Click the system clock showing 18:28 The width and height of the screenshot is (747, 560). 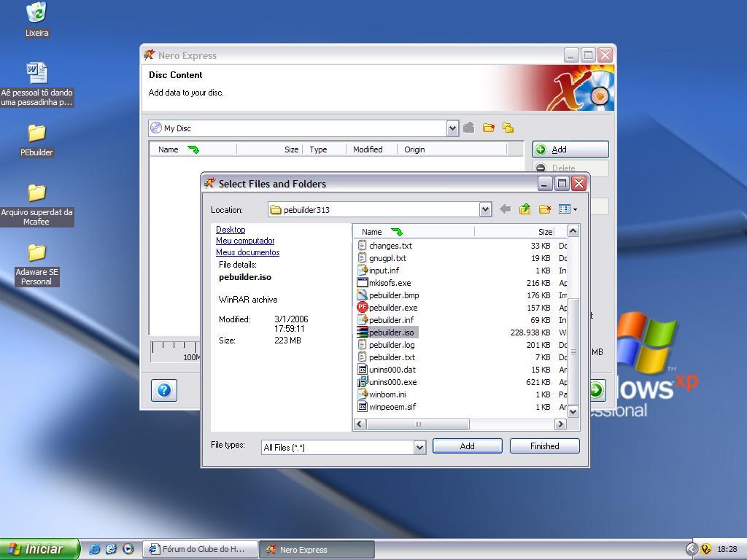[727, 549]
